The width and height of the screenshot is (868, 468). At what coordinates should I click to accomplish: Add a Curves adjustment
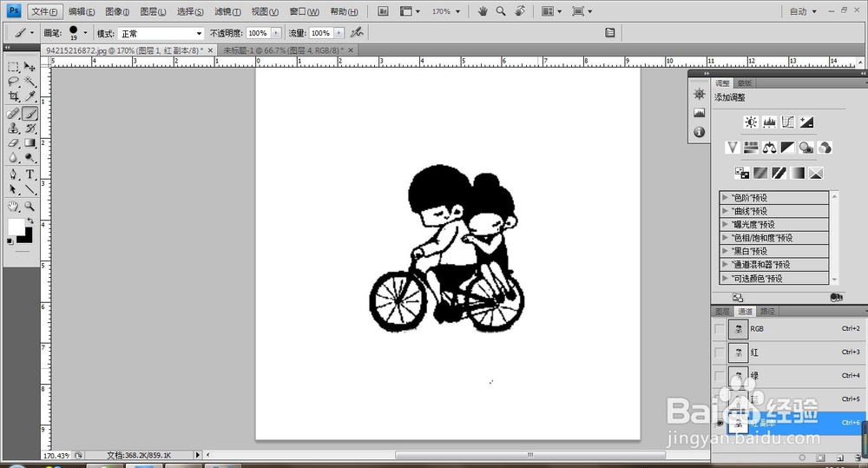788,122
